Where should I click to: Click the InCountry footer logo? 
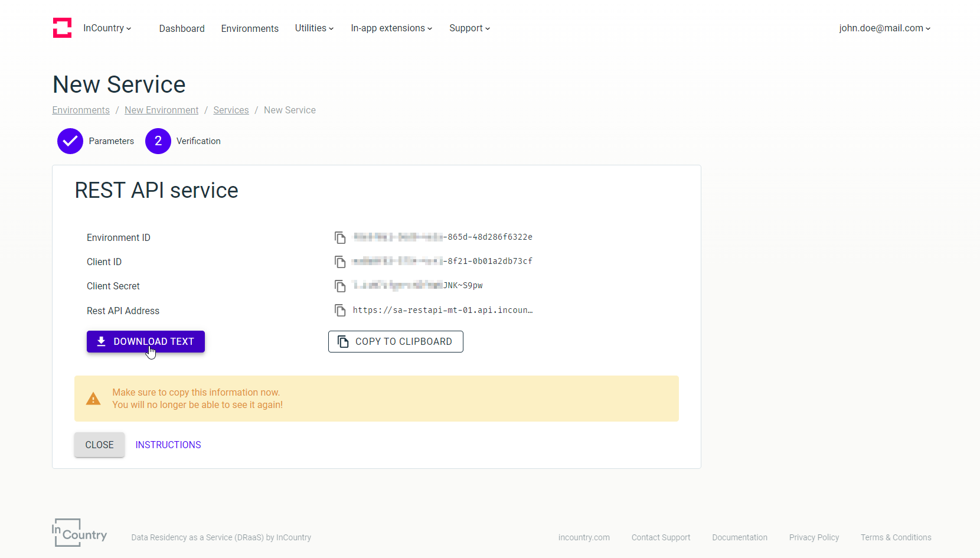[80, 533]
